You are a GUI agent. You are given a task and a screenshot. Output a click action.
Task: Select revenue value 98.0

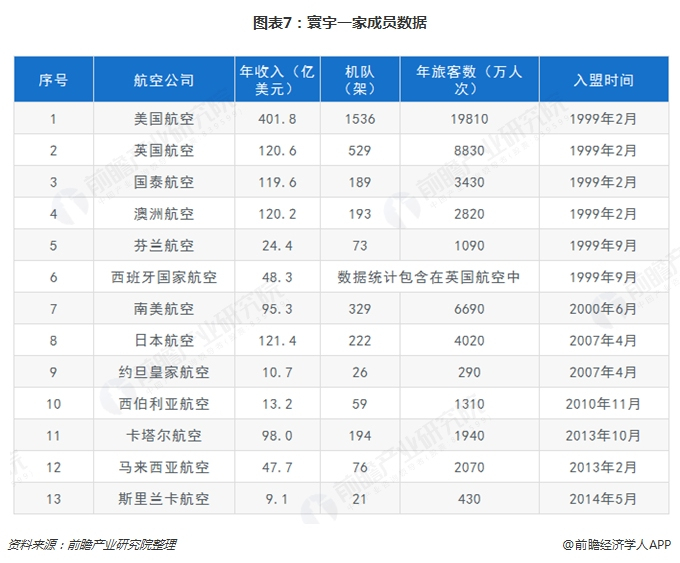click(277, 435)
